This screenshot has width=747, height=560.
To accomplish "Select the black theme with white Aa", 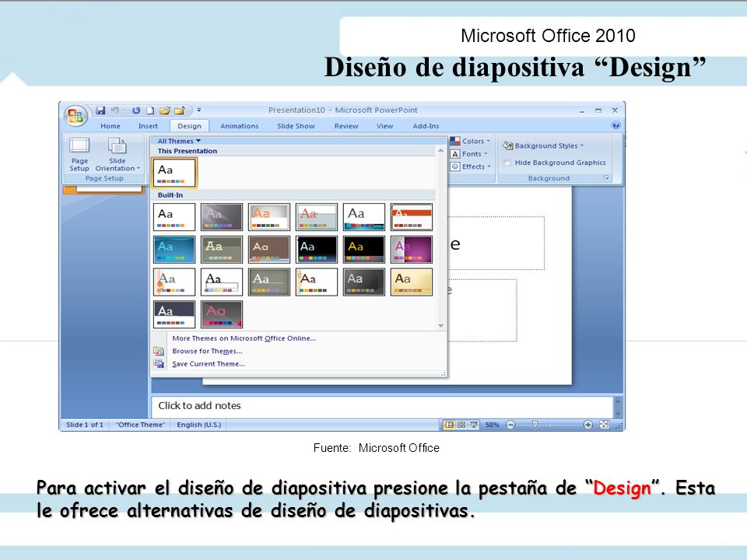I will click(x=317, y=250).
